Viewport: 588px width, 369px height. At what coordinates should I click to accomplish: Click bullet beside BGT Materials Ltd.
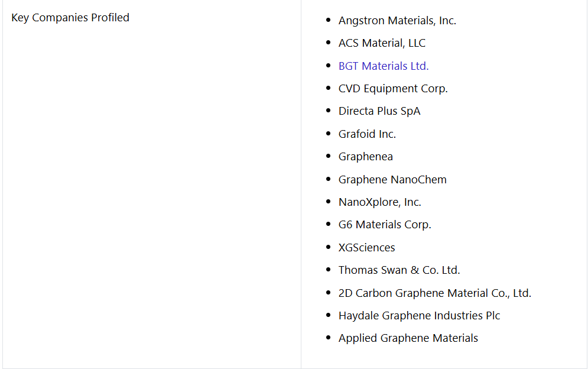[329, 65]
